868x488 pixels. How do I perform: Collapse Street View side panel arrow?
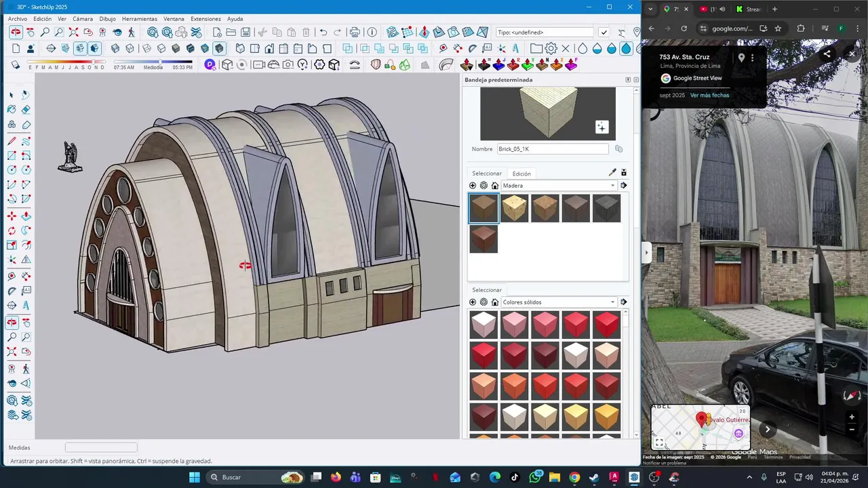coord(647,253)
